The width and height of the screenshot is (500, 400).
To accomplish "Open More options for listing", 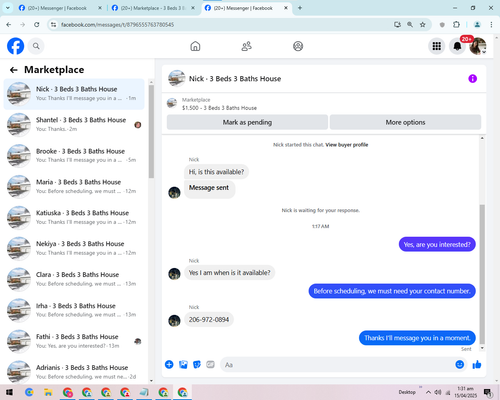I will (405, 122).
